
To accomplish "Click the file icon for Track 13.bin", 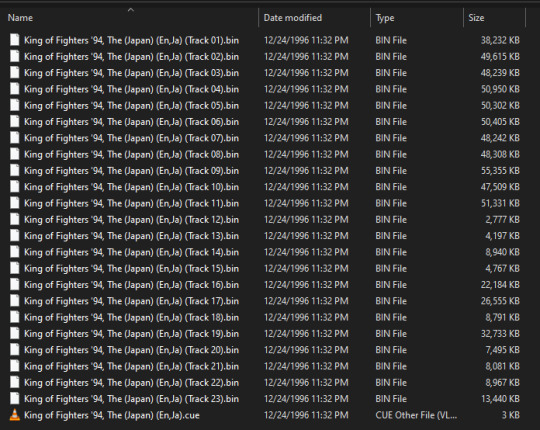I will (x=14, y=235).
